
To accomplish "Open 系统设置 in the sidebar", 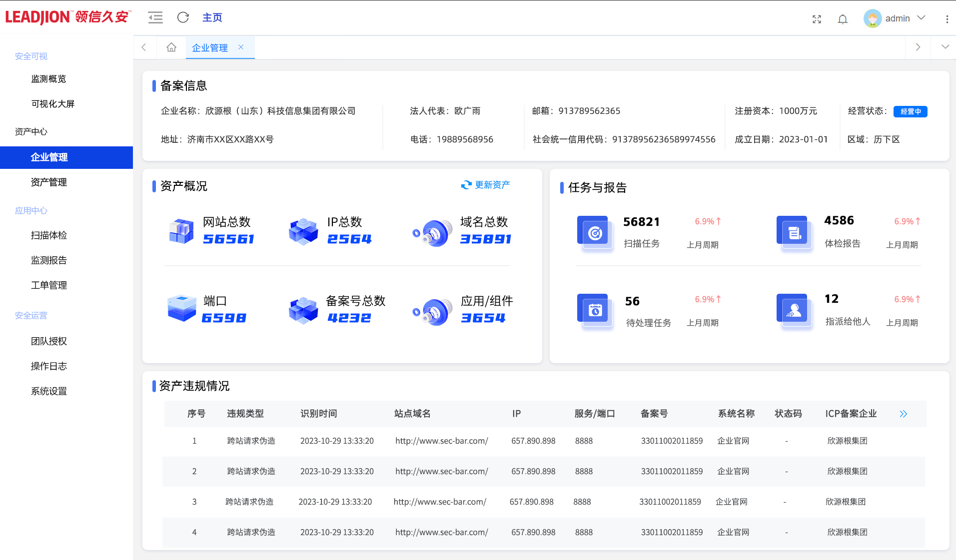I will pos(48,391).
